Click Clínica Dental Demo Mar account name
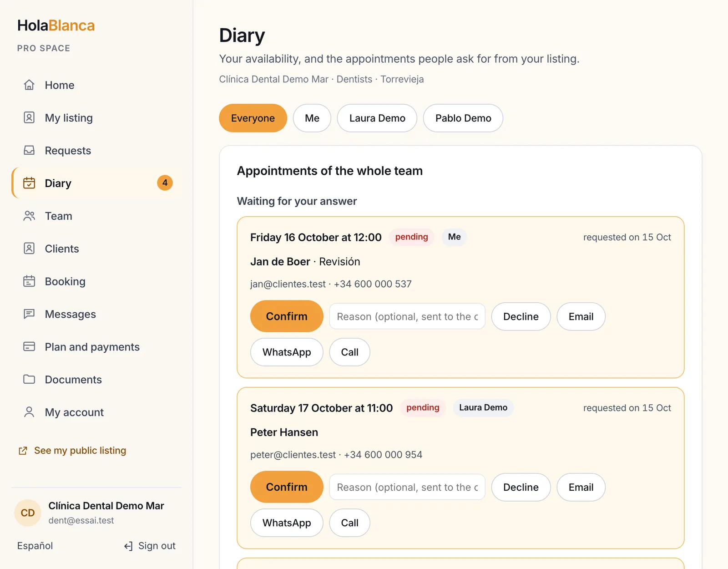Screen dimensions: 728x569 pyautogui.click(x=106, y=506)
